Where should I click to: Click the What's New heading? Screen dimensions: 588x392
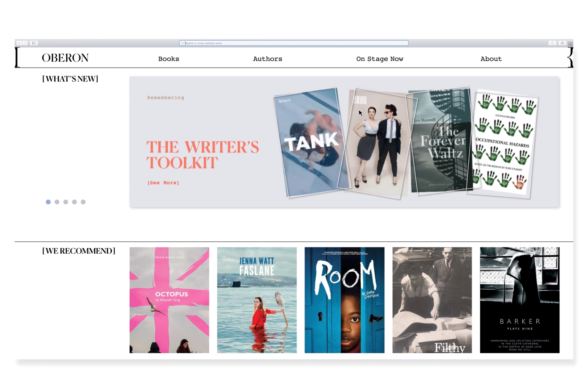pyautogui.click(x=70, y=79)
